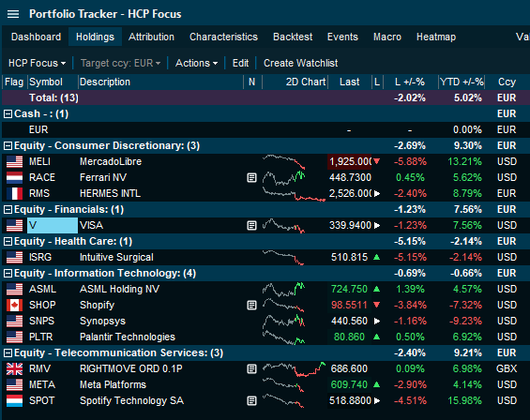Open the ASML Holding 2D chart sparkline
Image resolution: width=530 pixels, height=420 pixels.
[284, 290]
